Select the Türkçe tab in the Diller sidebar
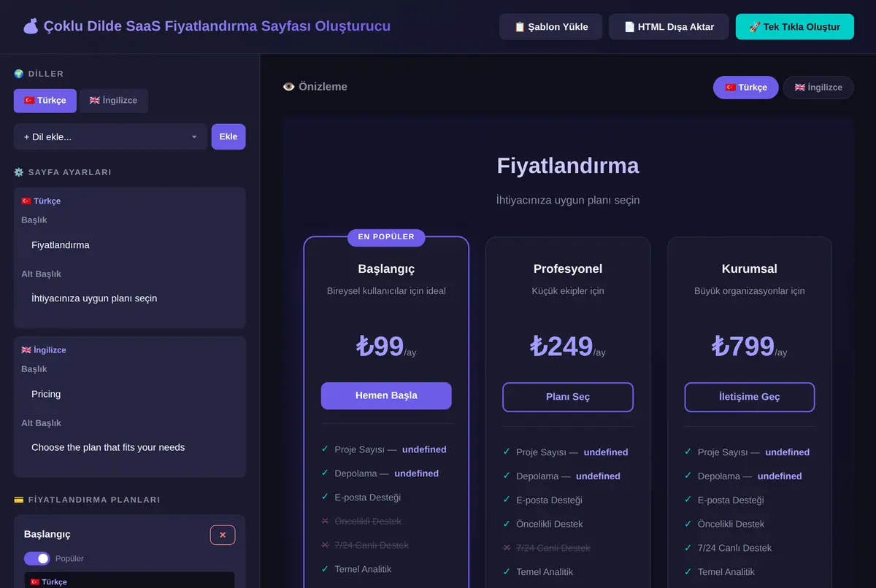The image size is (876, 588). click(x=45, y=101)
